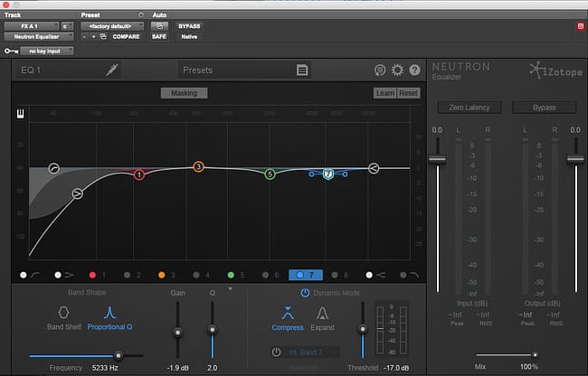Click the Masking button
The image size is (588, 376).
pos(185,93)
